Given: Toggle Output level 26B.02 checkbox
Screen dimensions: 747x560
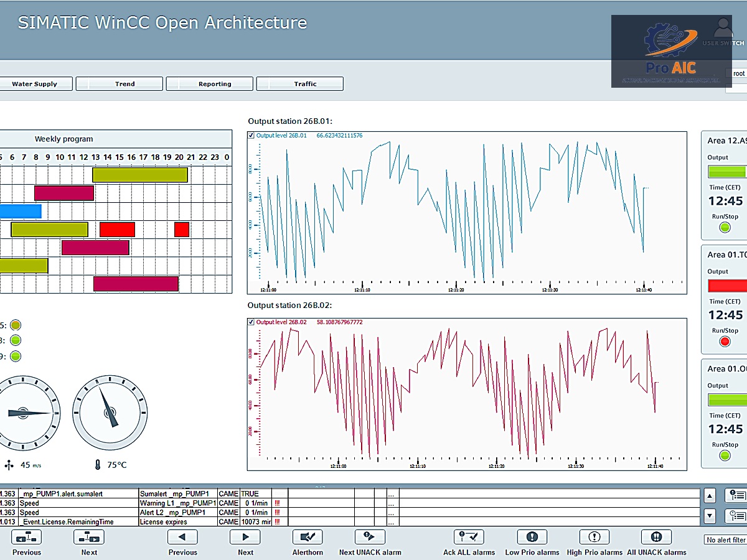Looking at the screenshot, I should (x=251, y=322).
